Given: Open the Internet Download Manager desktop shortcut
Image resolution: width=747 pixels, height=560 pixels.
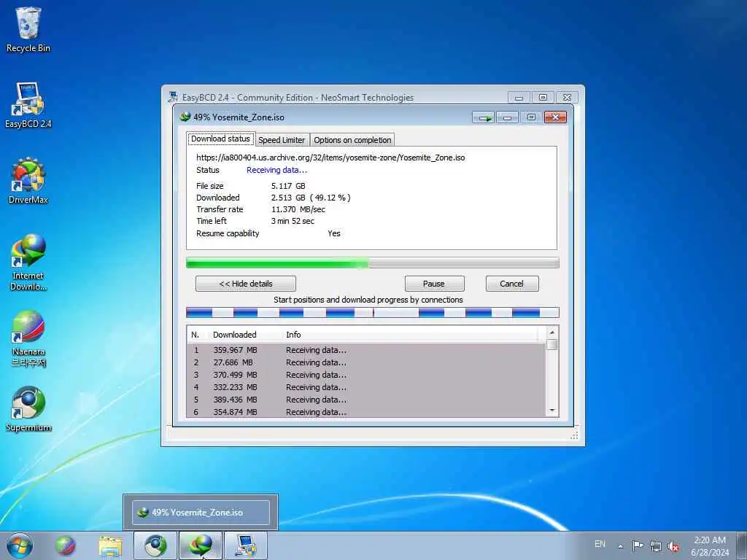Looking at the screenshot, I should [28, 262].
